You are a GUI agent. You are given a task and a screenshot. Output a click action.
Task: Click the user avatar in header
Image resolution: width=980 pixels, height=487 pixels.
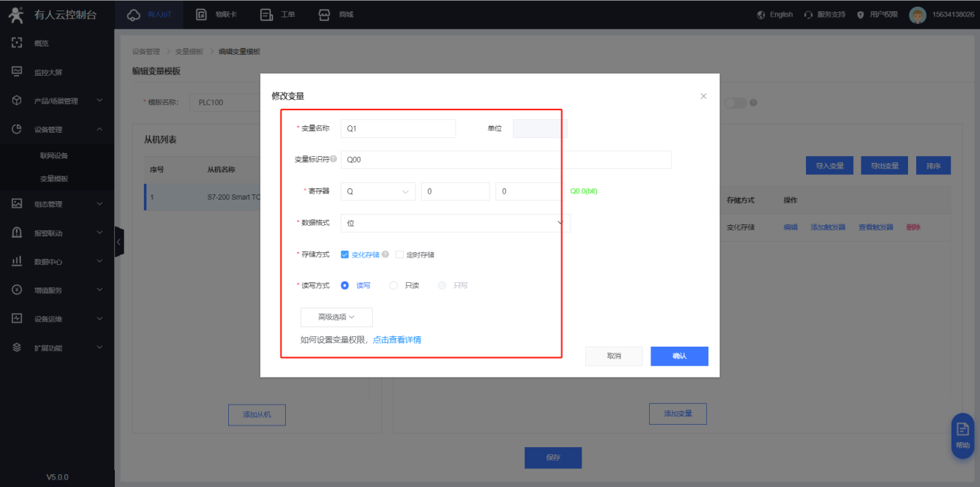point(917,15)
